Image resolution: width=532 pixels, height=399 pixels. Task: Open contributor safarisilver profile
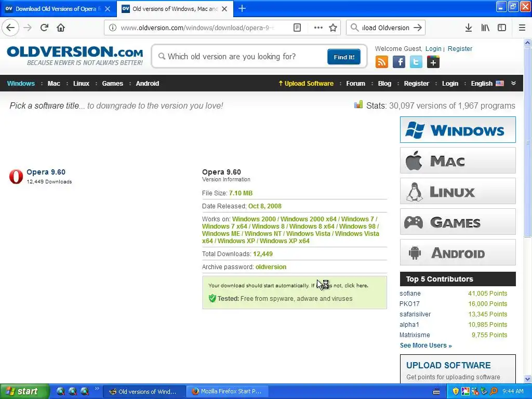pyautogui.click(x=415, y=314)
